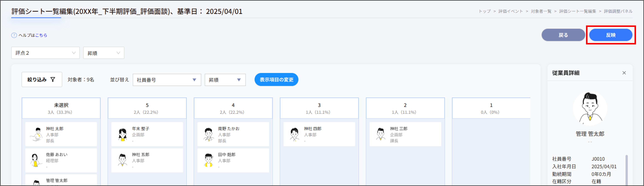The height and width of the screenshot is (186, 644).
Task: Open the 評点2 sort criteria dropdown
Action: [x=45, y=53]
